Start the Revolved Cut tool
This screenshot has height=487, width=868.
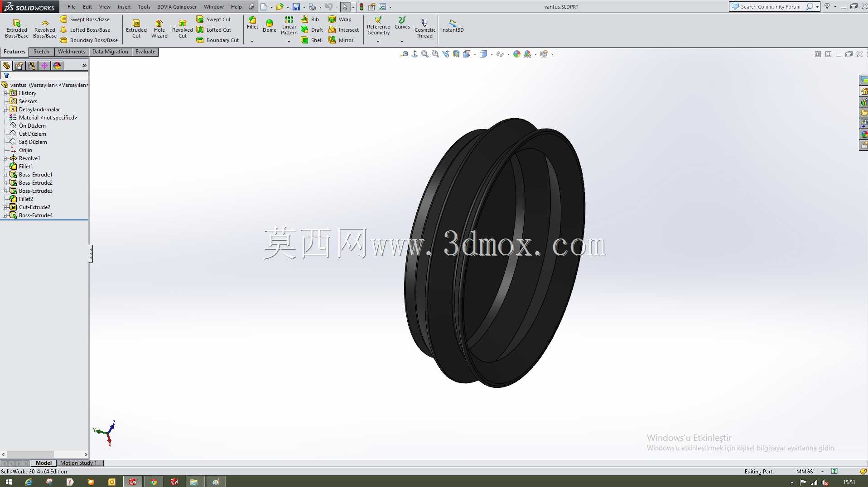pos(183,29)
